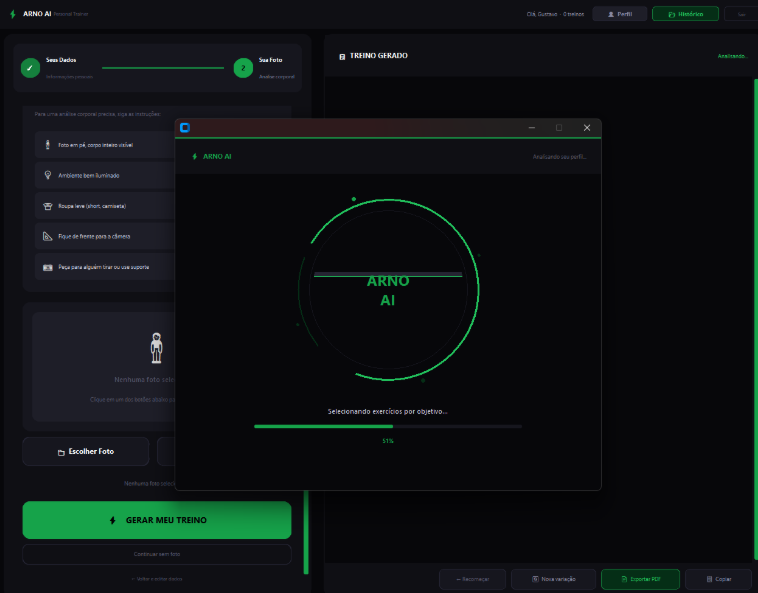This screenshot has height=593, width=758.
Task: Click the refresh icon on Nova variação
Action: click(535, 579)
